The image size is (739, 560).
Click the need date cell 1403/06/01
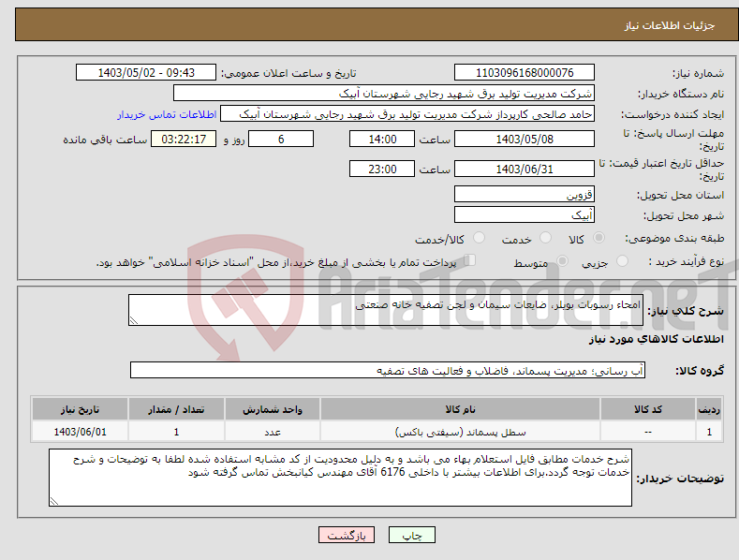pyautogui.click(x=81, y=432)
